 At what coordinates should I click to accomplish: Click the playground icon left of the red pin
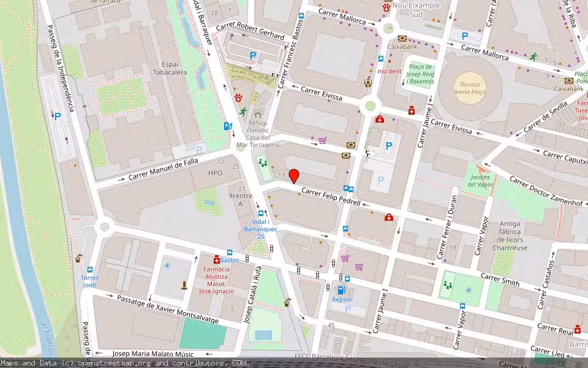(x=263, y=163)
